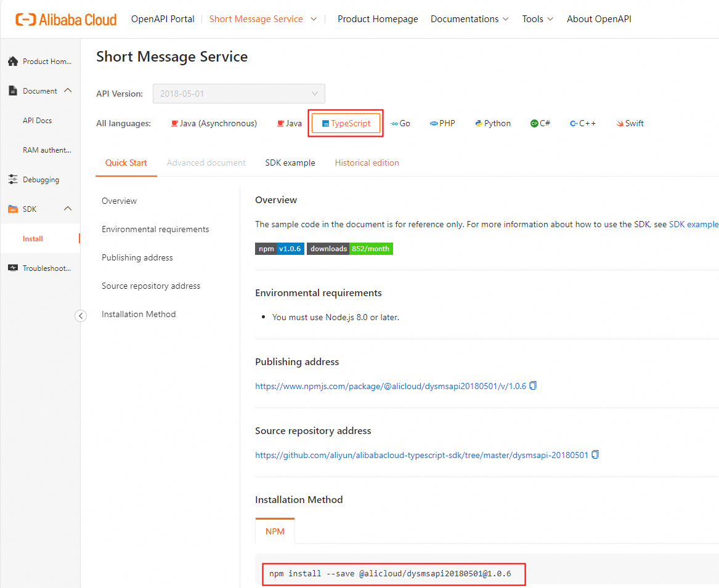Open Troubleshoot in the sidebar
The height and width of the screenshot is (588, 719).
click(x=47, y=268)
